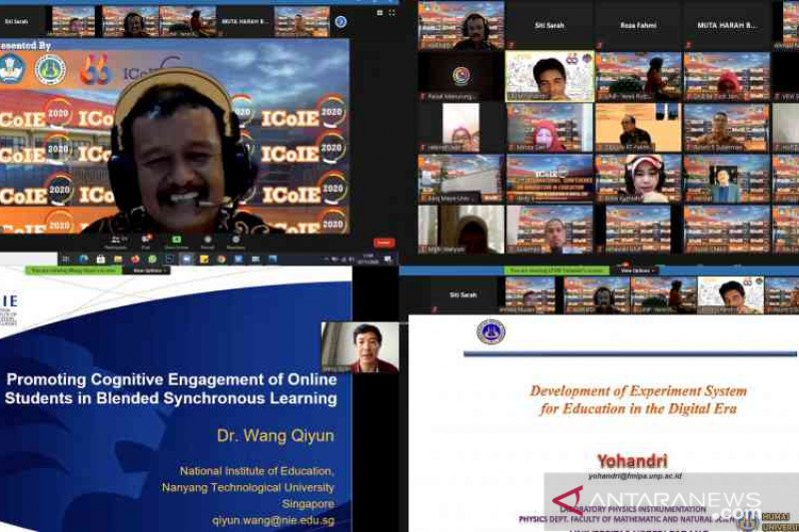Open WhatsApp from the taskbar

pos(153,260)
